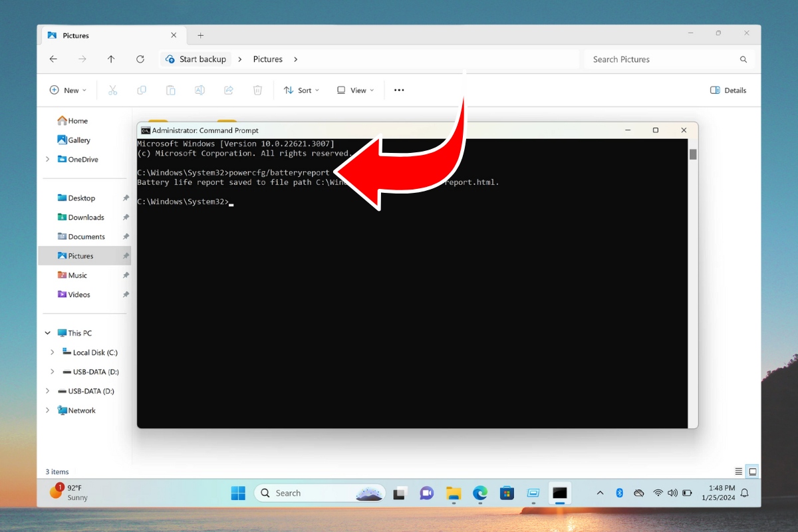Click Pictures in the address breadcrumb

coord(268,59)
